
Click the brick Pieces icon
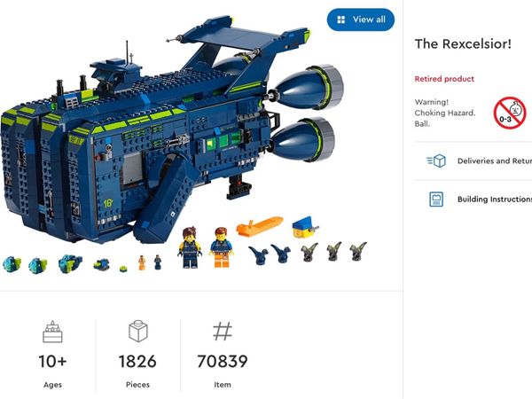[137, 331]
